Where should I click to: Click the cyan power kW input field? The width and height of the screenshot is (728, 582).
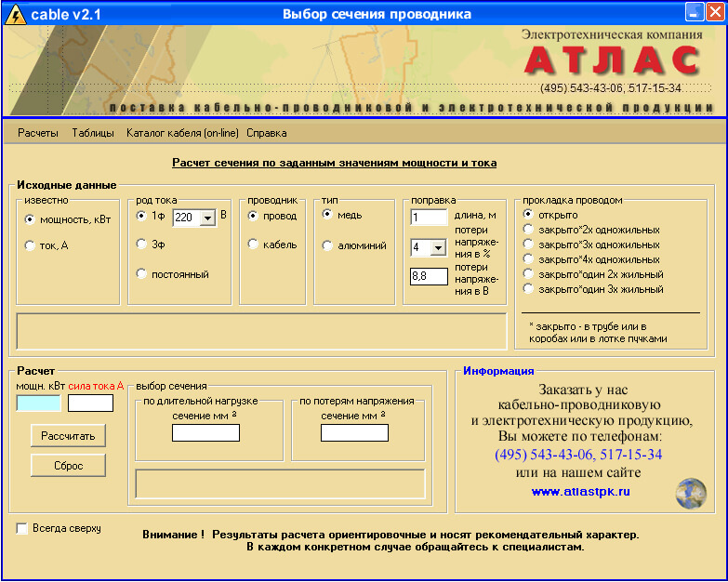coord(38,403)
